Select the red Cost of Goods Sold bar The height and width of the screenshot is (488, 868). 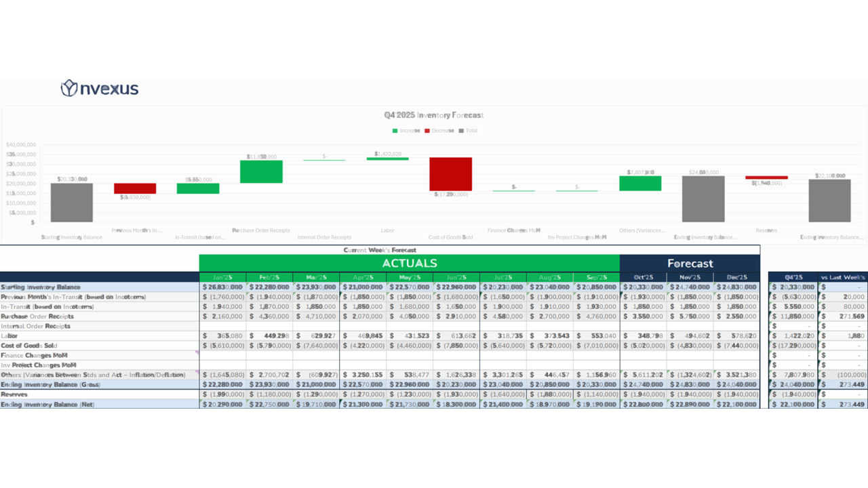point(450,174)
